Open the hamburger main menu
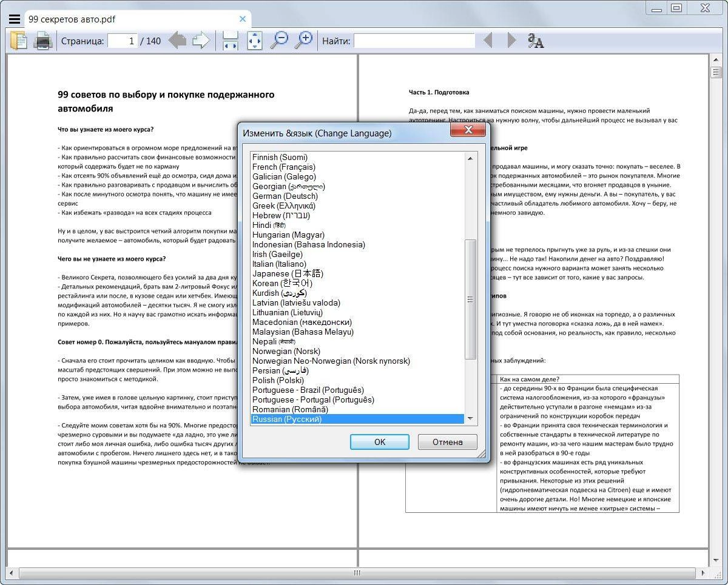This screenshot has height=585, width=728. 15,19
